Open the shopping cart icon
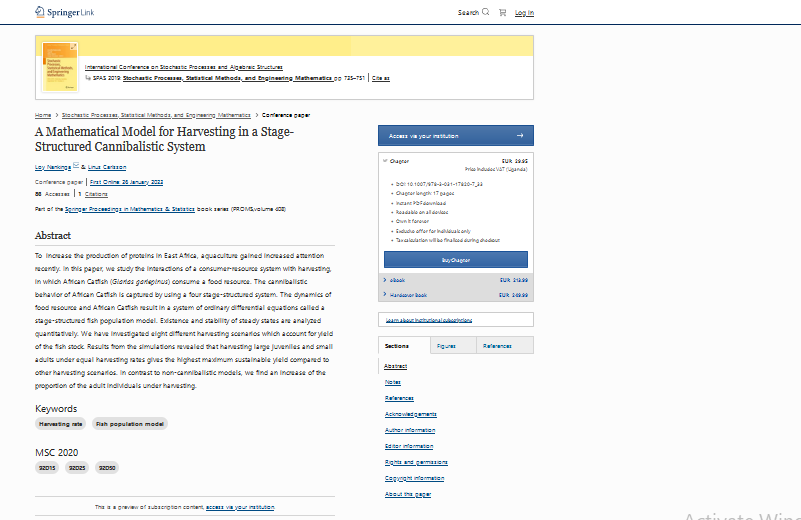 pyautogui.click(x=501, y=13)
